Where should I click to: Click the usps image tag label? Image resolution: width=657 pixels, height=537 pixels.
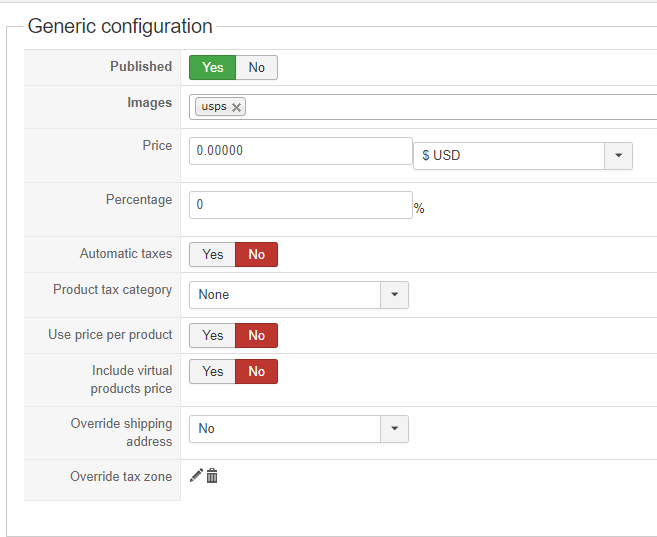[x=213, y=107]
